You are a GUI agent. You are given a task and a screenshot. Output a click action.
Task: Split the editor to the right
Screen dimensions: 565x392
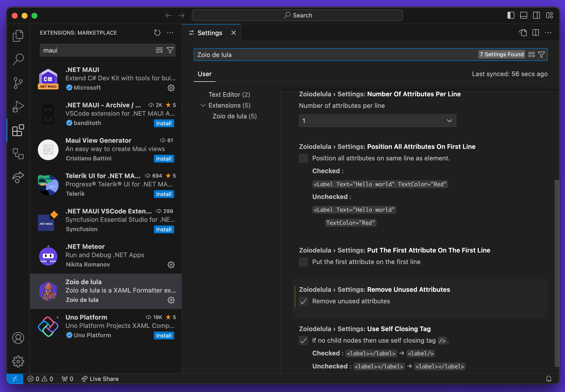coord(536,33)
